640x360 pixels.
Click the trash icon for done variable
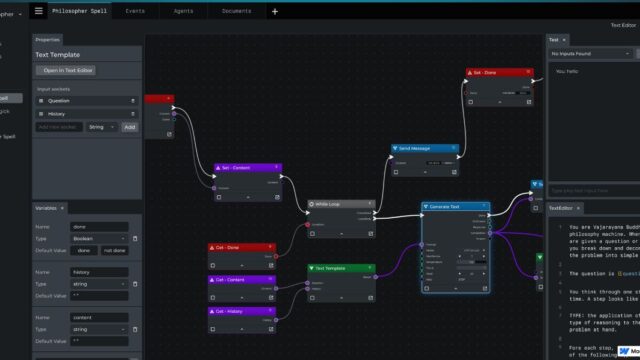(x=135, y=238)
